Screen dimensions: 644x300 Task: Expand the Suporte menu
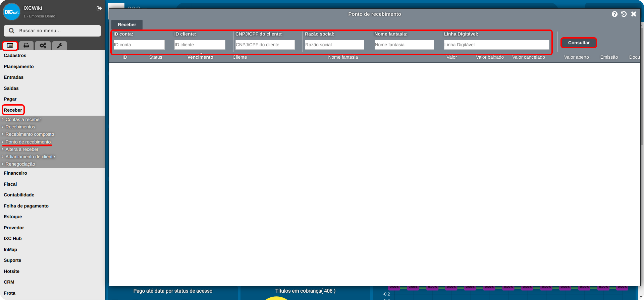coord(12,260)
